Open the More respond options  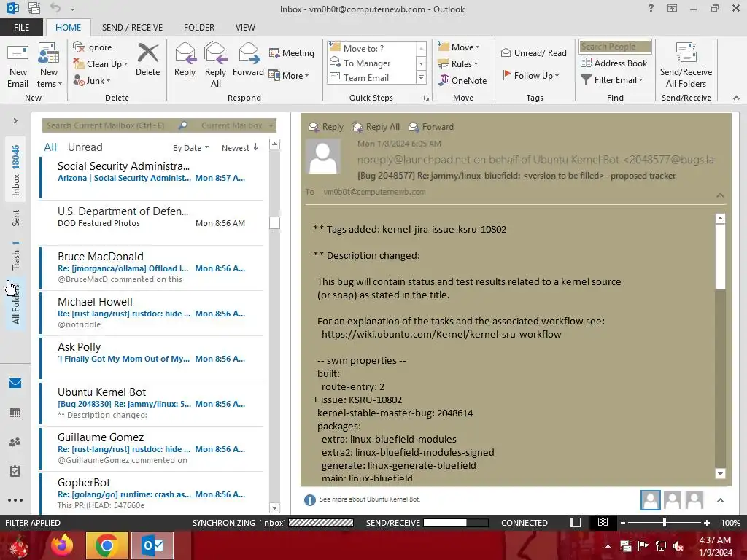tap(289, 75)
